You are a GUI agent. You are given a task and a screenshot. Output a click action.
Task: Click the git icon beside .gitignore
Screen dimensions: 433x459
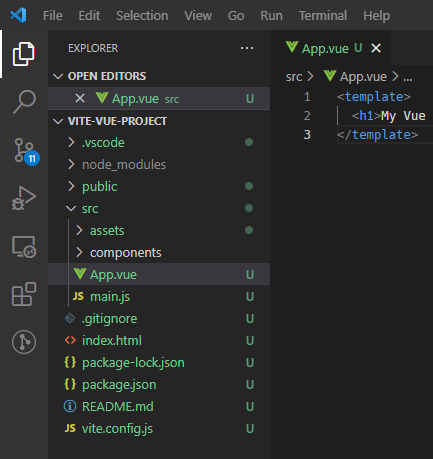70,318
